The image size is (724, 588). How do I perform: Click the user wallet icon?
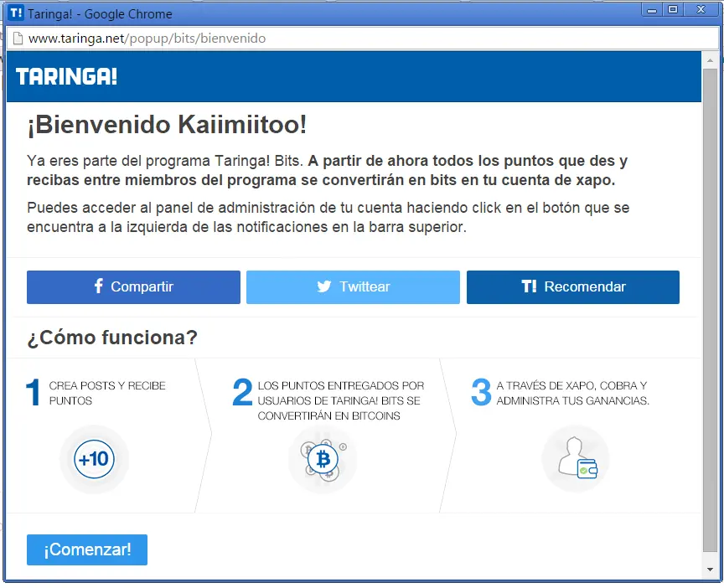tap(577, 458)
